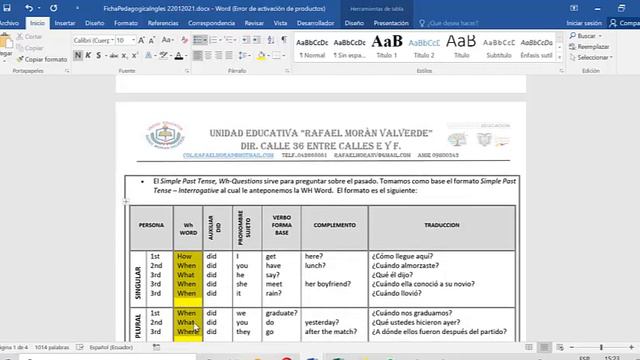Click the Undo arrow icon
The height and width of the screenshot is (360, 640).
[29, 8]
